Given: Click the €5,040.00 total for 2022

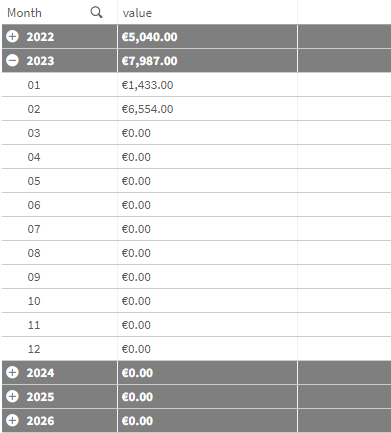Looking at the screenshot, I should click(149, 37).
